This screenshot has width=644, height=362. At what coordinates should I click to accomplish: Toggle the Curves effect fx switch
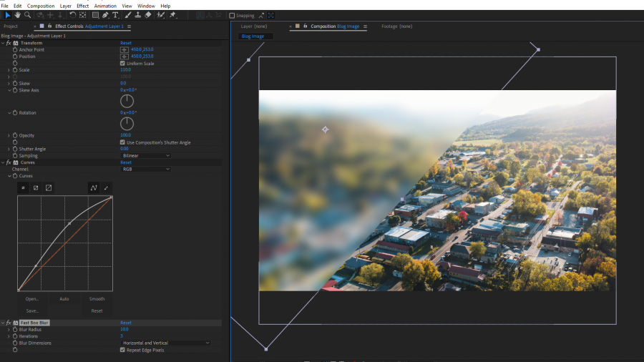pos(9,162)
